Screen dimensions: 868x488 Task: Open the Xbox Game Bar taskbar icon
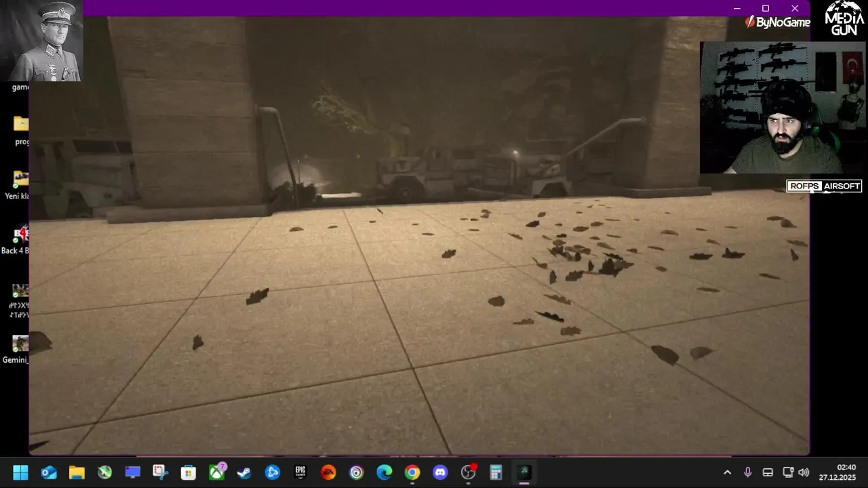pyautogui.click(x=104, y=472)
